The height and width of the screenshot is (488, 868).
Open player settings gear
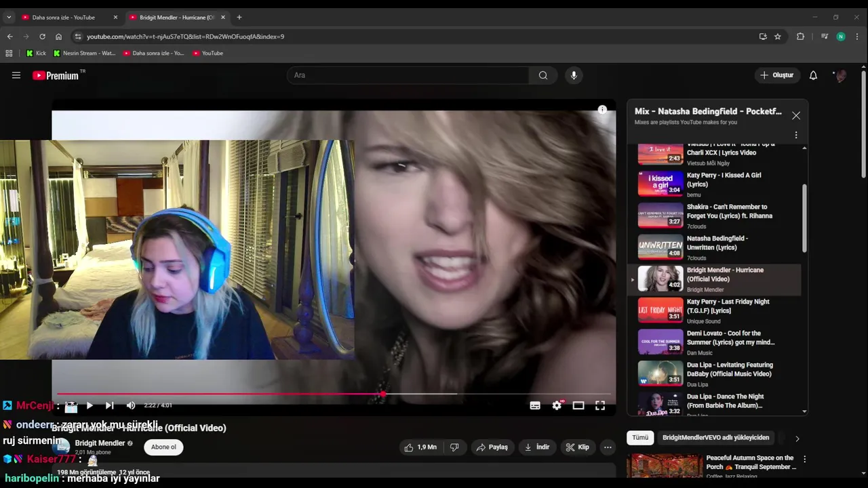(557, 405)
